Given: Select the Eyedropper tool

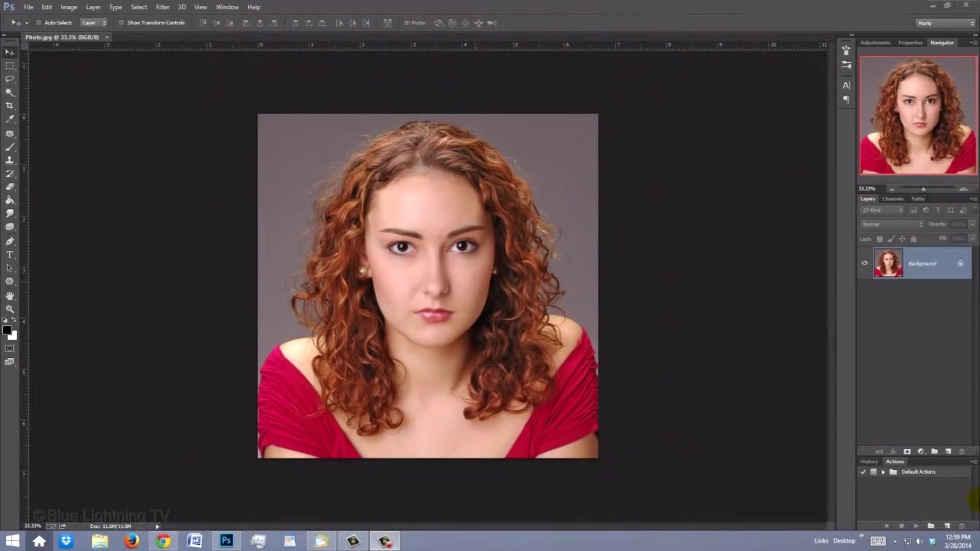Looking at the screenshot, I should coord(10,119).
